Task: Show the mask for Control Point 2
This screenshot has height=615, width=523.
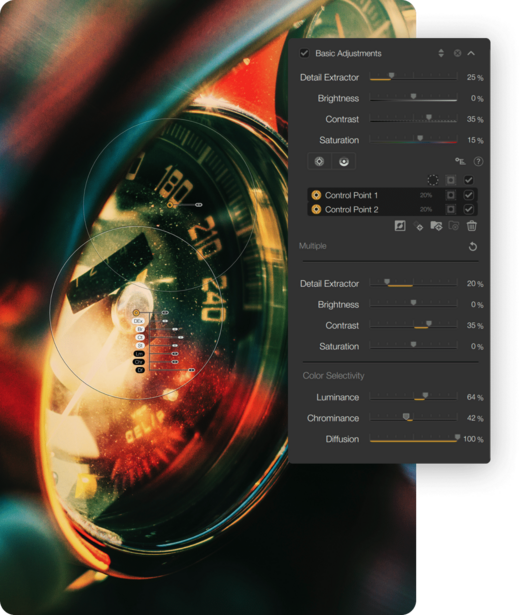Action: tap(451, 209)
